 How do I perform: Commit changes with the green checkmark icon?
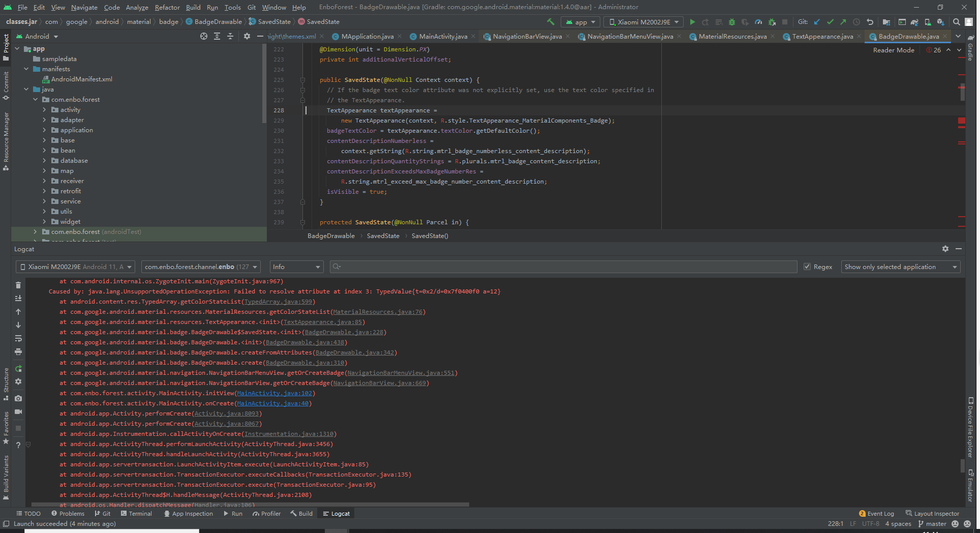coord(830,22)
